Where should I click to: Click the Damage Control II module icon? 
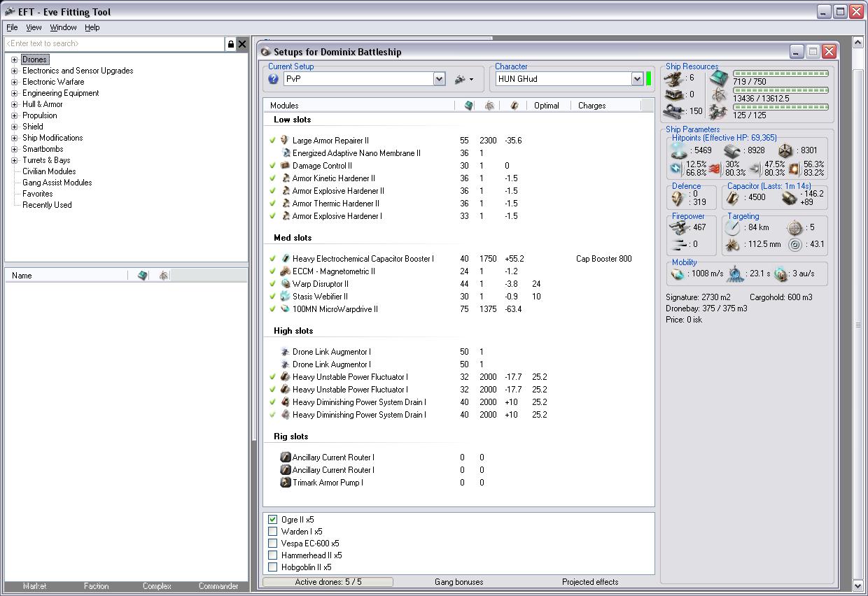[x=285, y=166]
